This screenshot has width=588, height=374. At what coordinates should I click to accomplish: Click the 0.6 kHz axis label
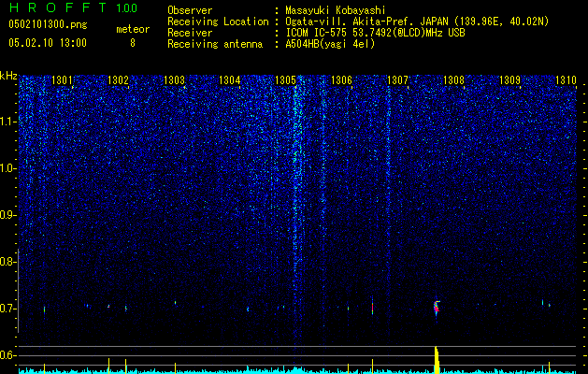point(7,355)
